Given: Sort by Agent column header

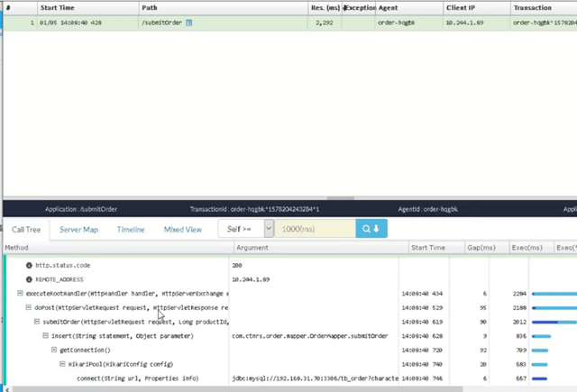Looking at the screenshot, I should (409, 8).
